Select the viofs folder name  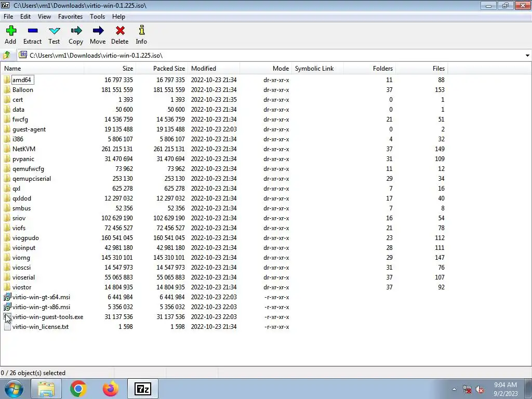point(19,228)
